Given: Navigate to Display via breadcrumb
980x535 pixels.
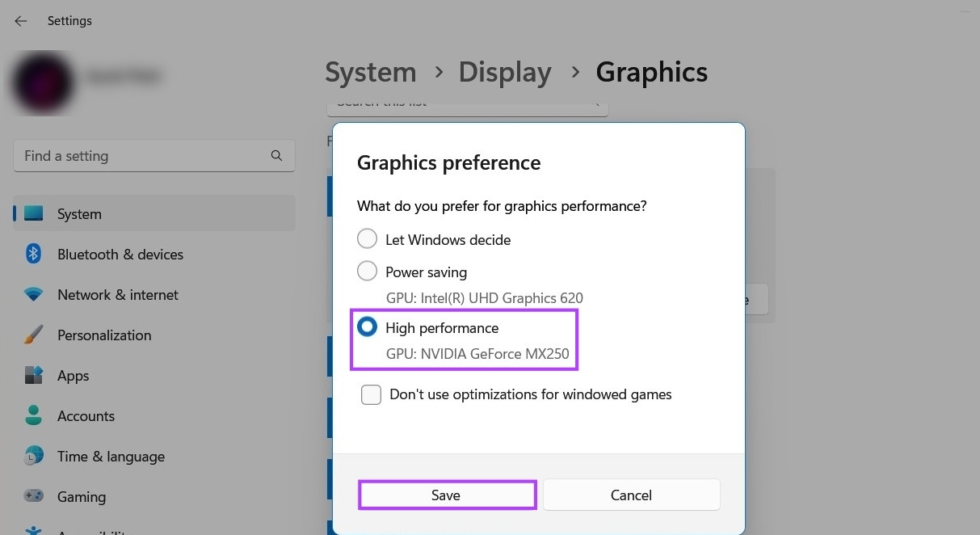Looking at the screenshot, I should click(x=504, y=72).
